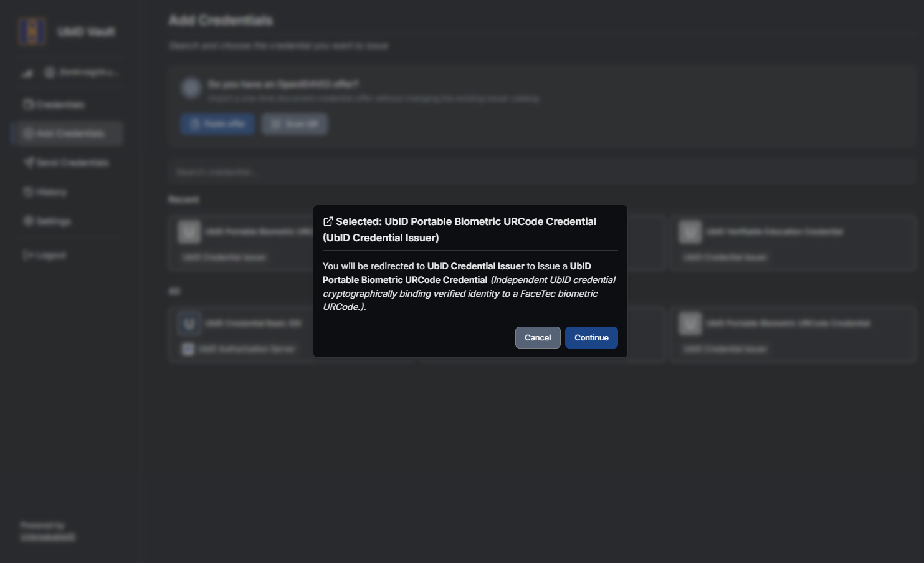Cancel the credential redirect dialog

(x=538, y=337)
